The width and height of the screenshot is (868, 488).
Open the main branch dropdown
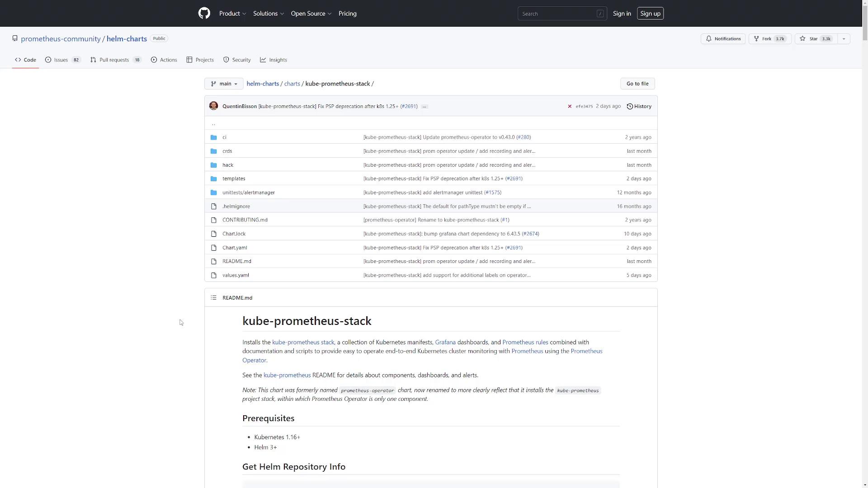[x=224, y=84]
